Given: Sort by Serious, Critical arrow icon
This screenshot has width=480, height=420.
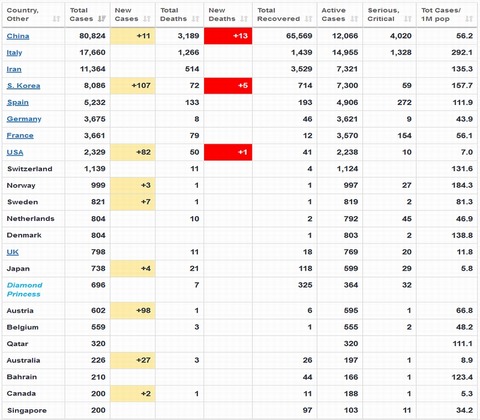Looking at the screenshot, I should coord(408,19).
